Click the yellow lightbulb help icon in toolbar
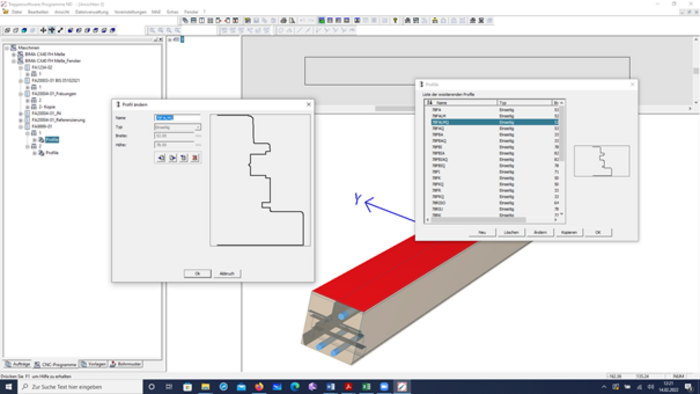The image size is (700, 394). pos(395,21)
